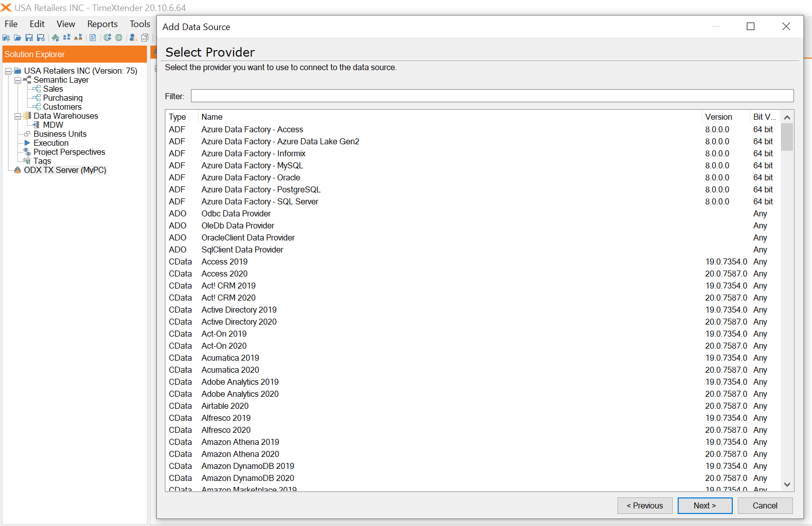The image size is (812, 526).
Task: Click the document page toolbar icon
Action: coord(93,38)
